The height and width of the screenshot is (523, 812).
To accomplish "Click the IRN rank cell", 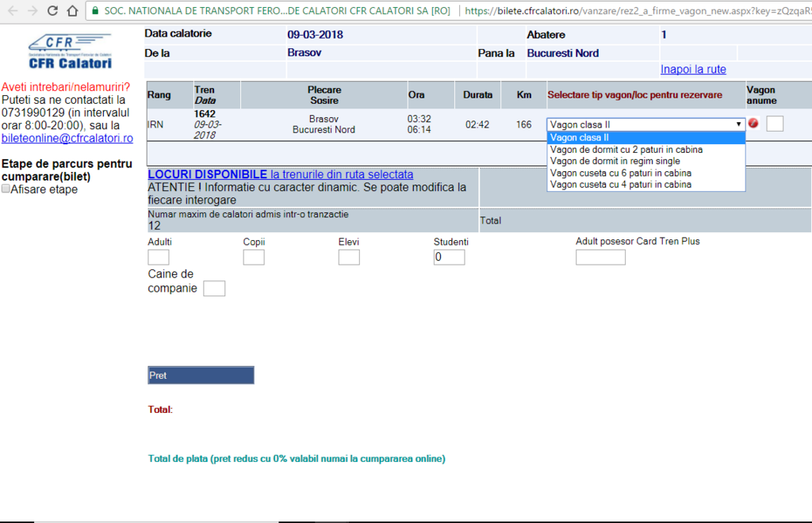I will (x=155, y=124).
